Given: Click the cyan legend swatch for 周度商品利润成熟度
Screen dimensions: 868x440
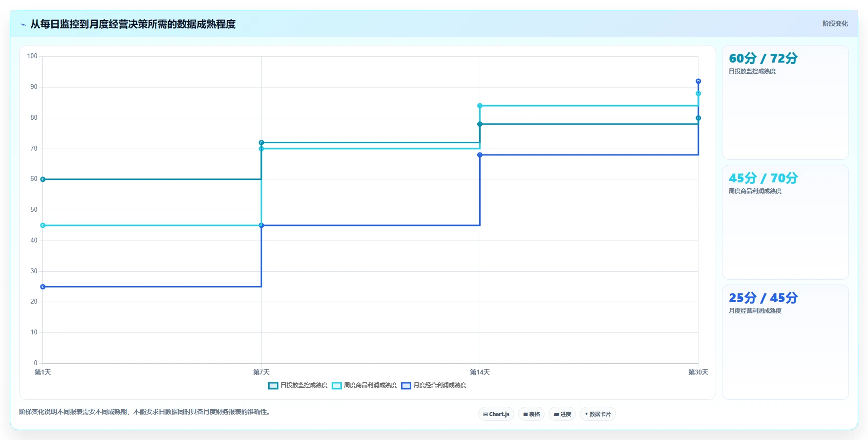Looking at the screenshot, I should click(x=337, y=386).
